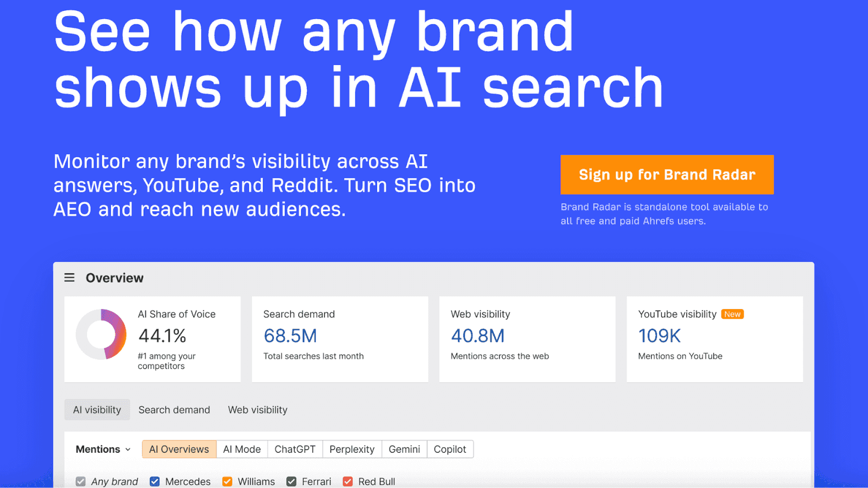Uncheck the Williams checkbox
The width and height of the screenshot is (868, 488).
point(227,481)
